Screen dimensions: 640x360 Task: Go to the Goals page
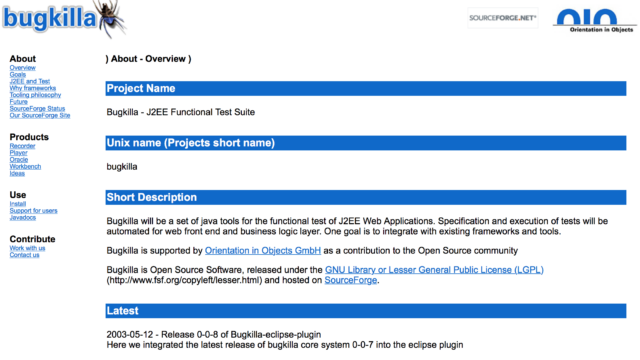click(x=18, y=74)
